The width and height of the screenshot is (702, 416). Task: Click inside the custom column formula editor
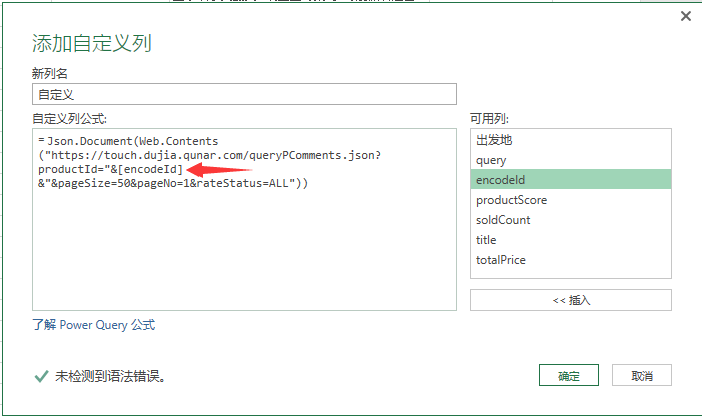244,250
